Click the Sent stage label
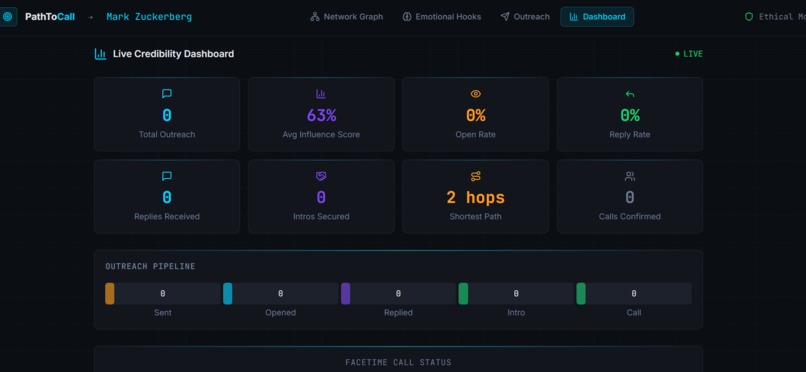The width and height of the screenshot is (806, 372). click(x=162, y=312)
